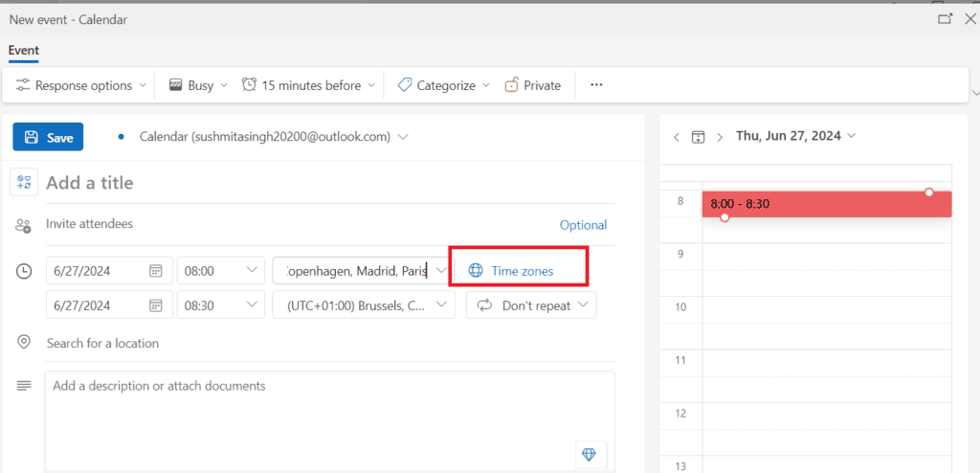
Task: Click the Optional attendees link
Action: point(583,225)
